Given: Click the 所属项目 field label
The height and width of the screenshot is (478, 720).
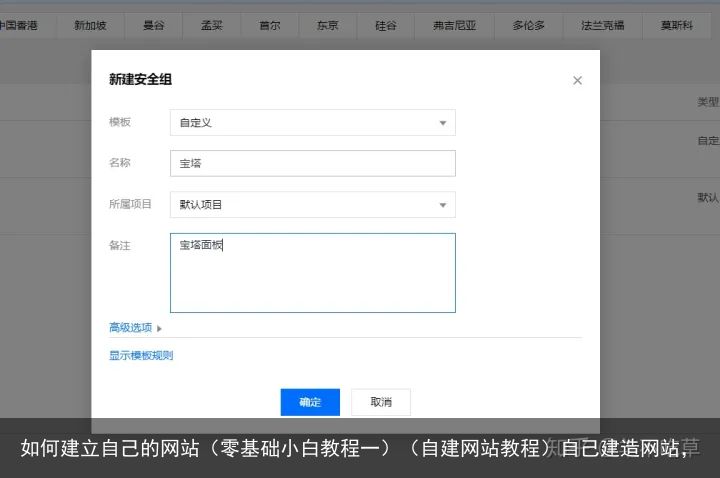Looking at the screenshot, I should click(130, 204).
